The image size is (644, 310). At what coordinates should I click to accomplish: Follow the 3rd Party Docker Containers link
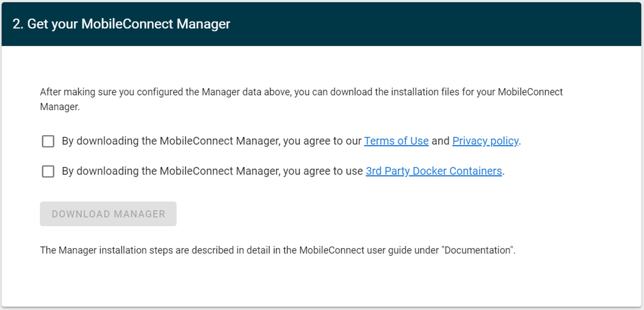[x=433, y=171]
